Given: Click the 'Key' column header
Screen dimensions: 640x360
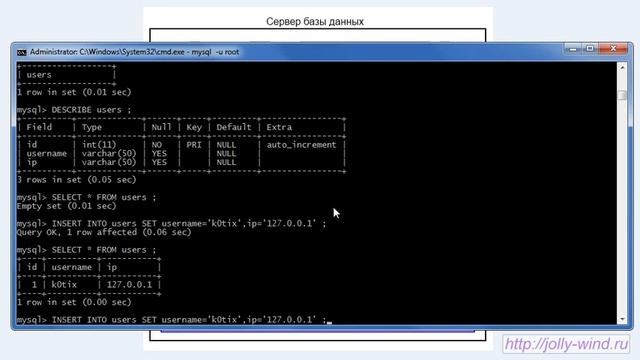Looking at the screenshot, I should (194, 127).
